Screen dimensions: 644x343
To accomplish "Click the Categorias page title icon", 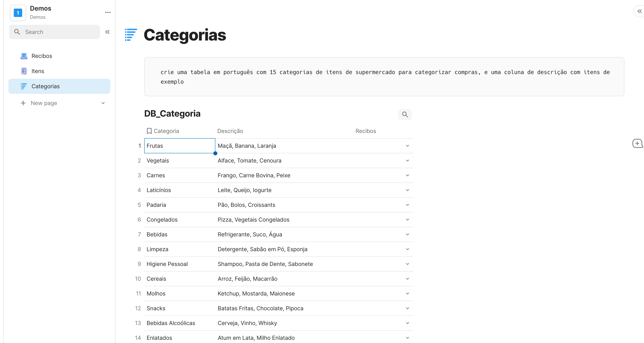I will [131, 35].
